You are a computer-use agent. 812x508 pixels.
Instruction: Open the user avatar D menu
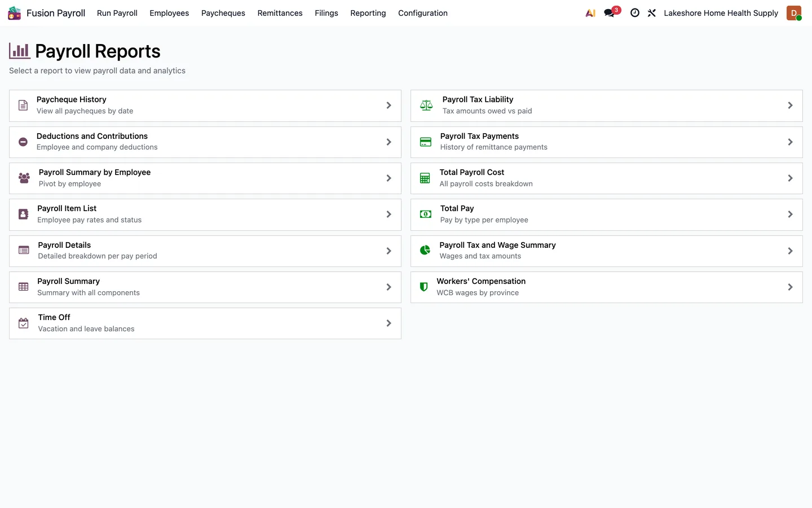[x=794, y=13]
